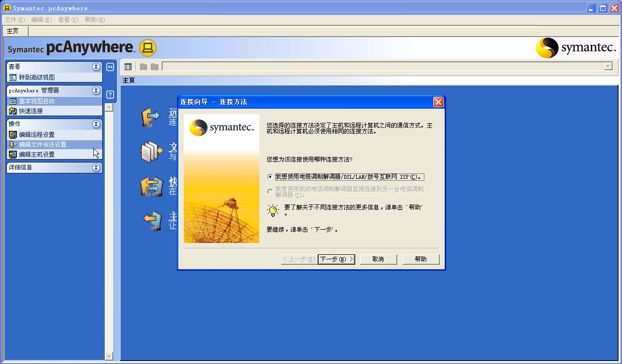Image resolution: width=622 pixels, height=364 pixels.
Task: Open the 帮助 menu
Action: (95, 20)
